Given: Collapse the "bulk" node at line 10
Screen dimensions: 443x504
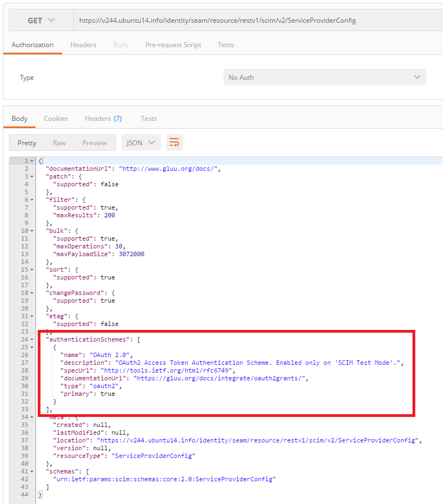Looking at the screenshot, I should (32, 231).
